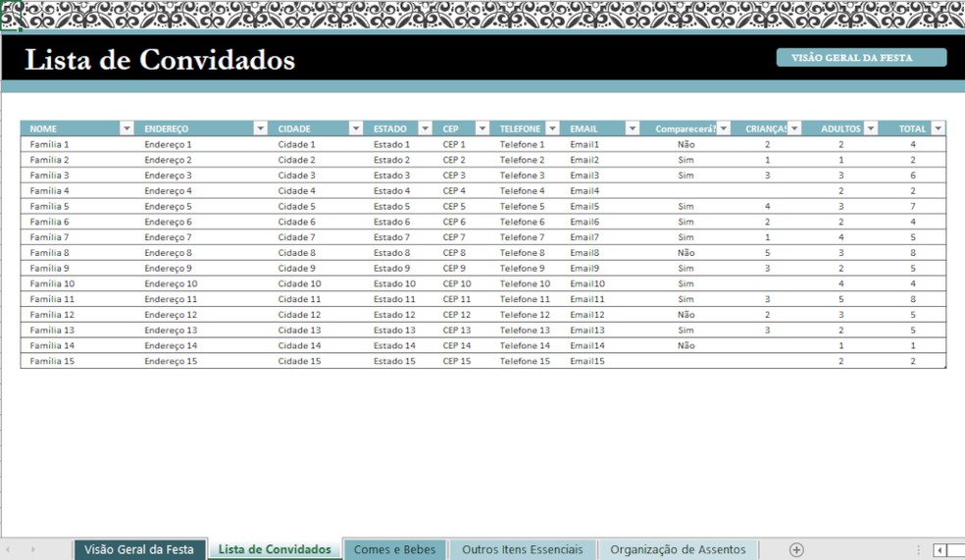Switch to Comes e Bebes sheet tab
Image resolution: width=965 pixels, height=560 pixels.
(394, 549)
